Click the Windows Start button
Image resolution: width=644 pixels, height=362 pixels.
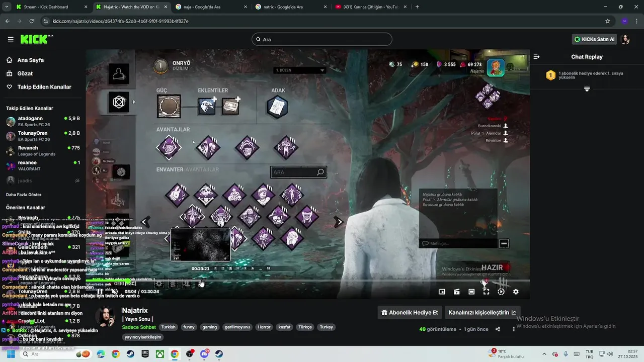(11, 354)
